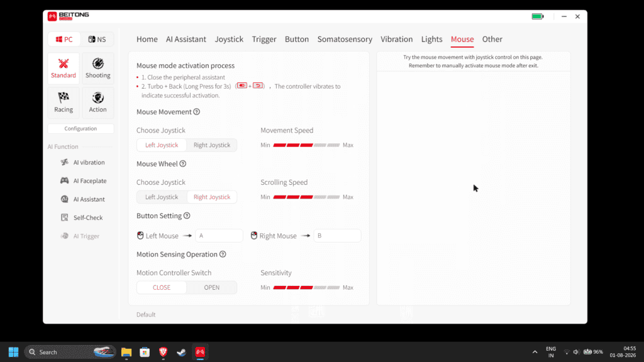Viewport: 644px width, 362px height.
Task: Open AI vibration function
Action: click(x=82, y=162)
